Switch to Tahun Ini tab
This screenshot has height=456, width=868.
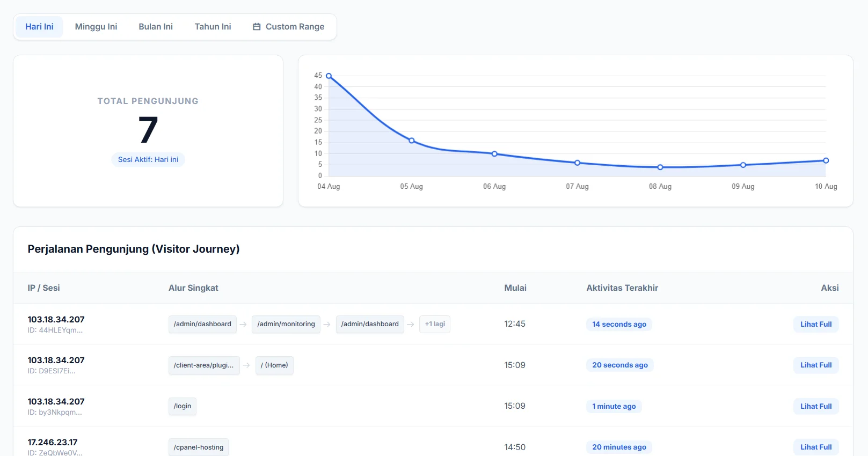pyautogui.click(x=213, y=27)
